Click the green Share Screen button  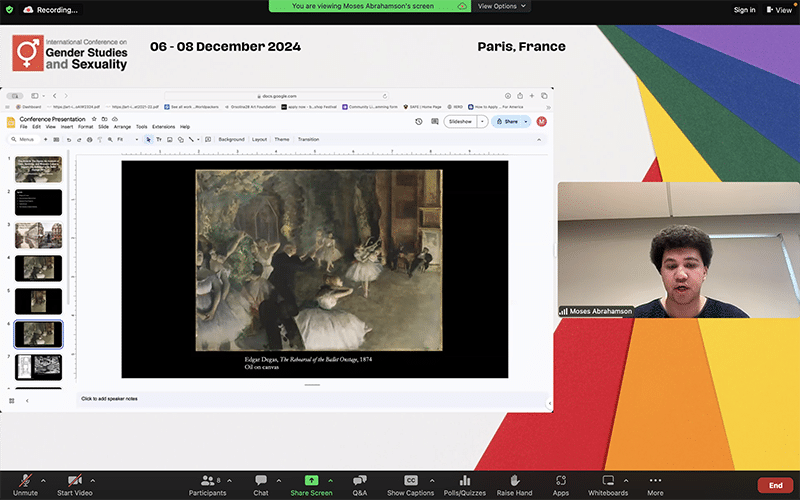[x=311, y=485]
